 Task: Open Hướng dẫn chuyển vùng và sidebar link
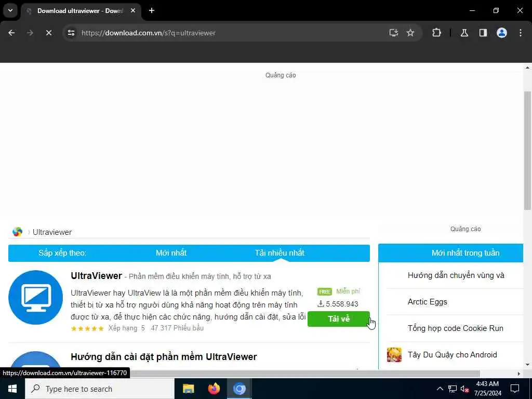coord(456,275)
